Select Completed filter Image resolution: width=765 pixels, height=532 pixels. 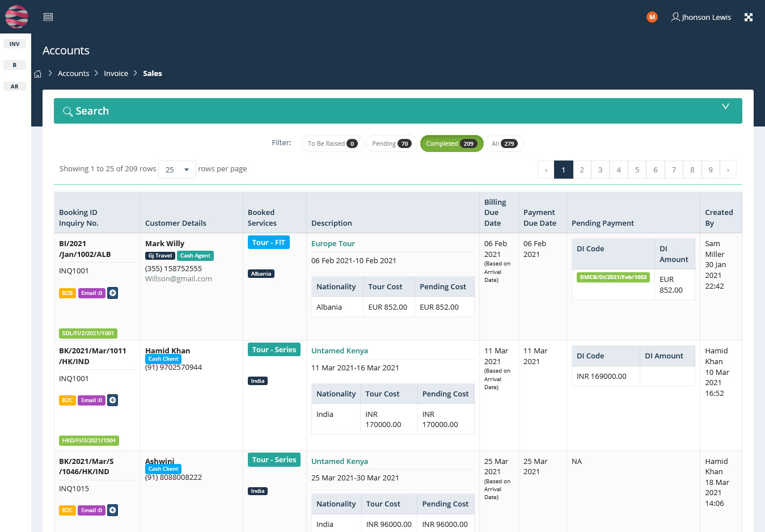coord(451,143)
